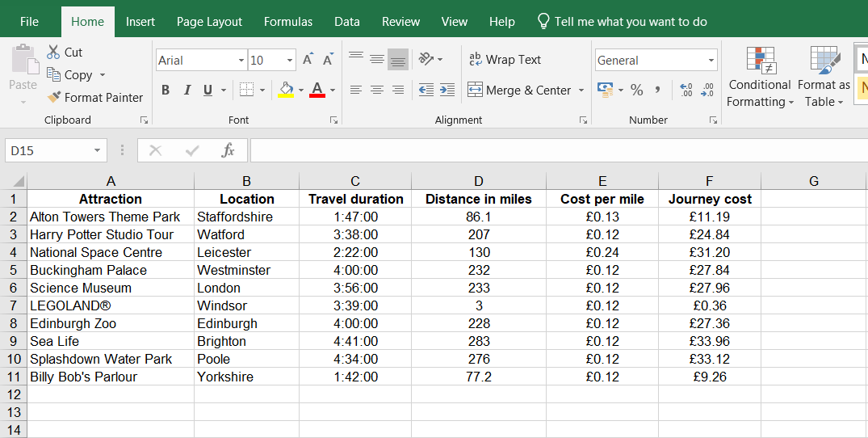Click inside the formula bar input
The height and width of the screenshot is (438, 868).
(559, 150)
